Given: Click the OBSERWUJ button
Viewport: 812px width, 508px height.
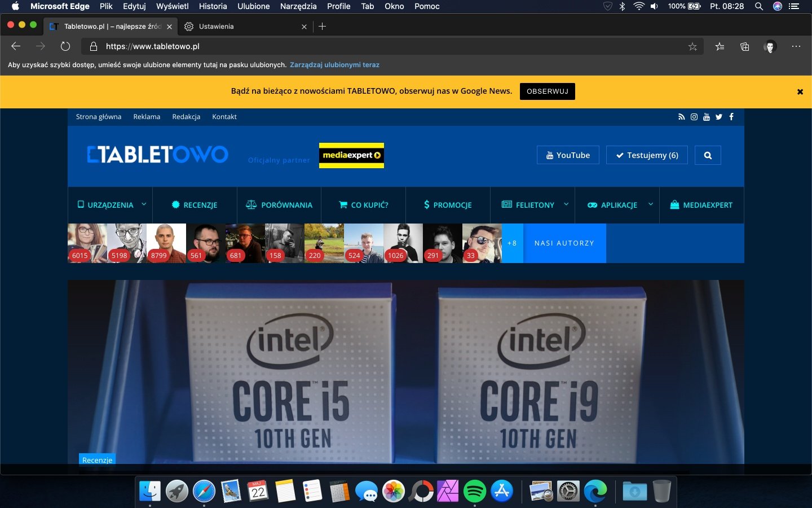Looking at the screenshot, I should pos(548,91).
